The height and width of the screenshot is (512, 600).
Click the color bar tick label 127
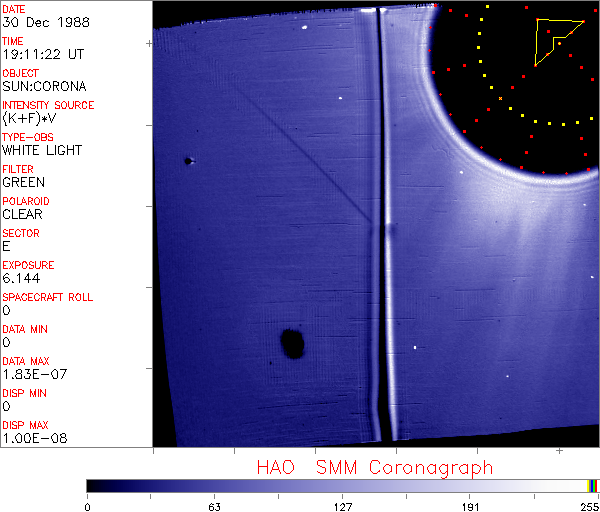(x=342, y=507)
